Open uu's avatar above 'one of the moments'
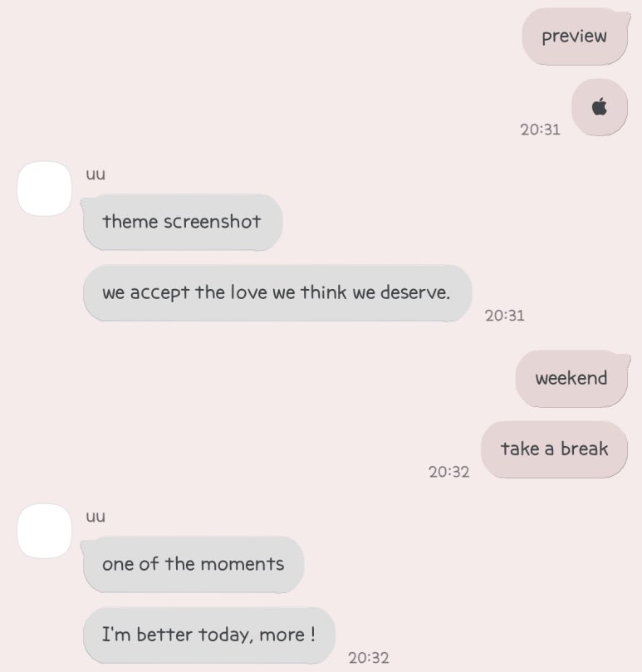This screenshot has width=642, height=672. [44, 531]
